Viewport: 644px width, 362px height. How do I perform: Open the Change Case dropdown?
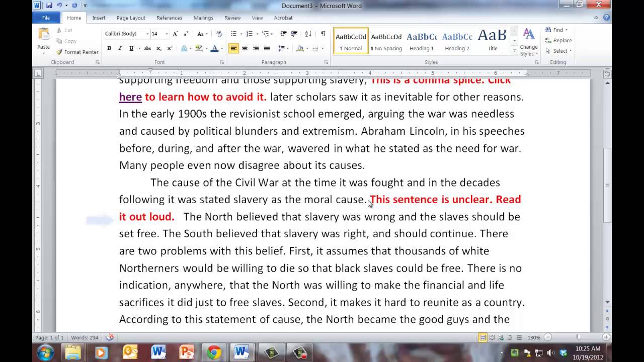point(202,34)
